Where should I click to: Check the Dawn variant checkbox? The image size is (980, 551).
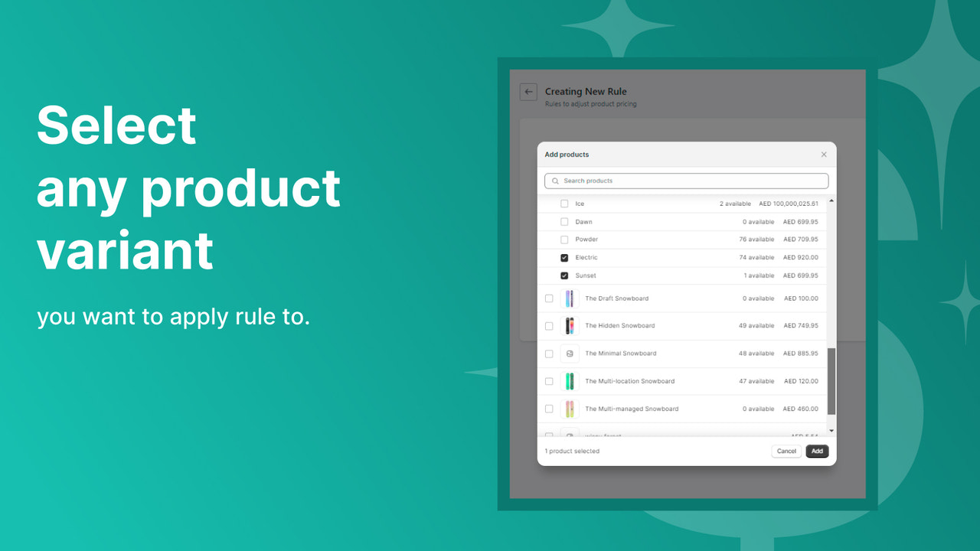[564, 221]
